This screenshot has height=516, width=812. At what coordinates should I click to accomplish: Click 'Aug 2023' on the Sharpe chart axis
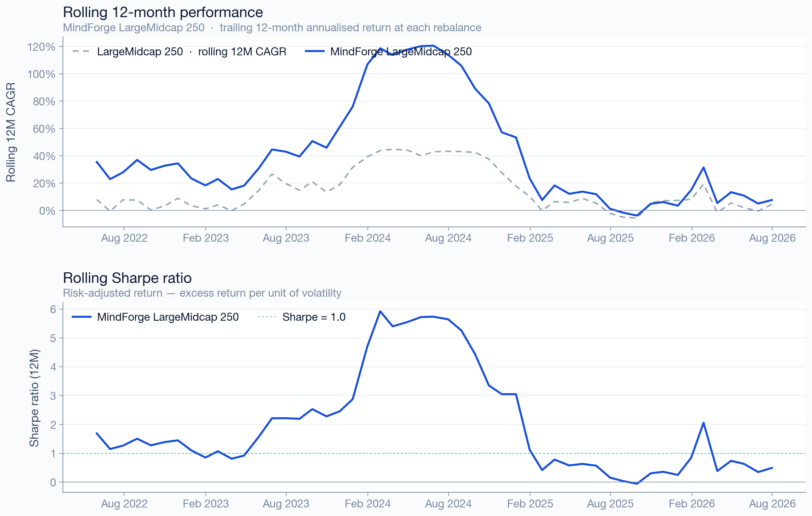tap(286, 504)
